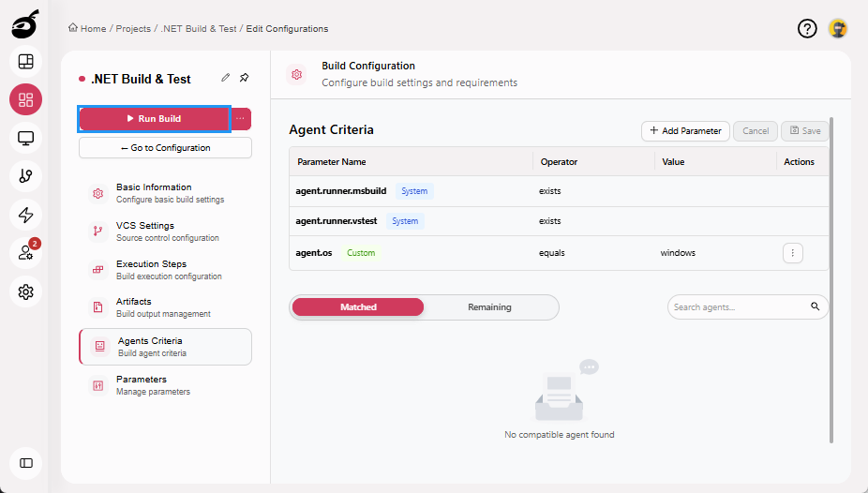This screenshot has width=868, height=493.
Task: Select Execution Steps in the side menu
Action: (x=151, y=270)
